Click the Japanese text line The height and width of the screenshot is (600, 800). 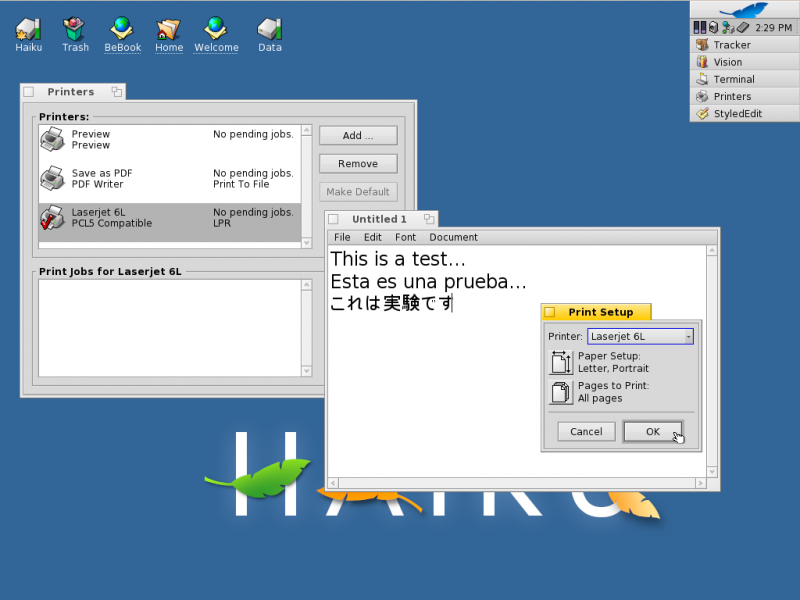[x=391, y=304]
